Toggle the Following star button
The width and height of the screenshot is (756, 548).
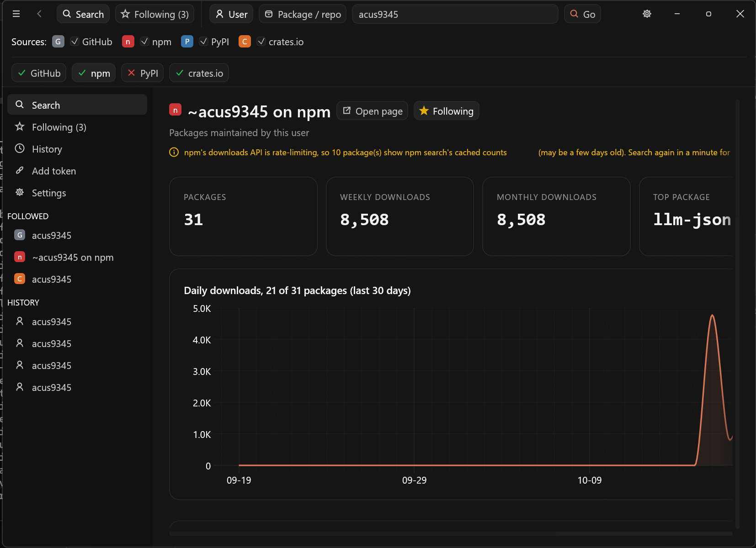(x=447, y=111)
